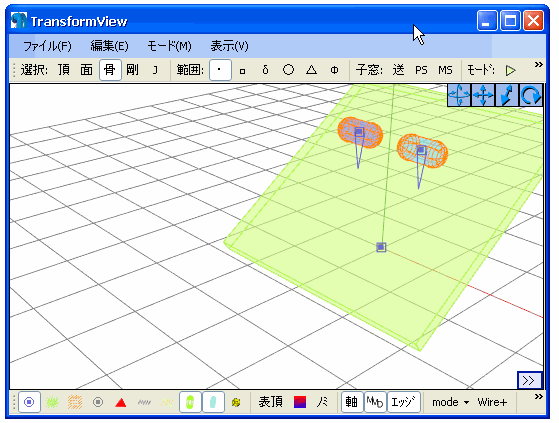
Task: Select the bone handle on the left capsule
Action: coord(359,132)
